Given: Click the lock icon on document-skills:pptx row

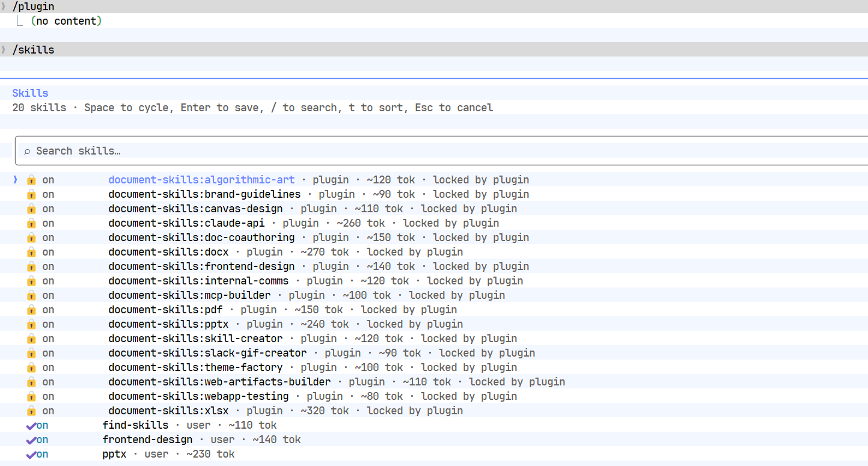Looking at the screenshot, I should [x=31, y=324].
